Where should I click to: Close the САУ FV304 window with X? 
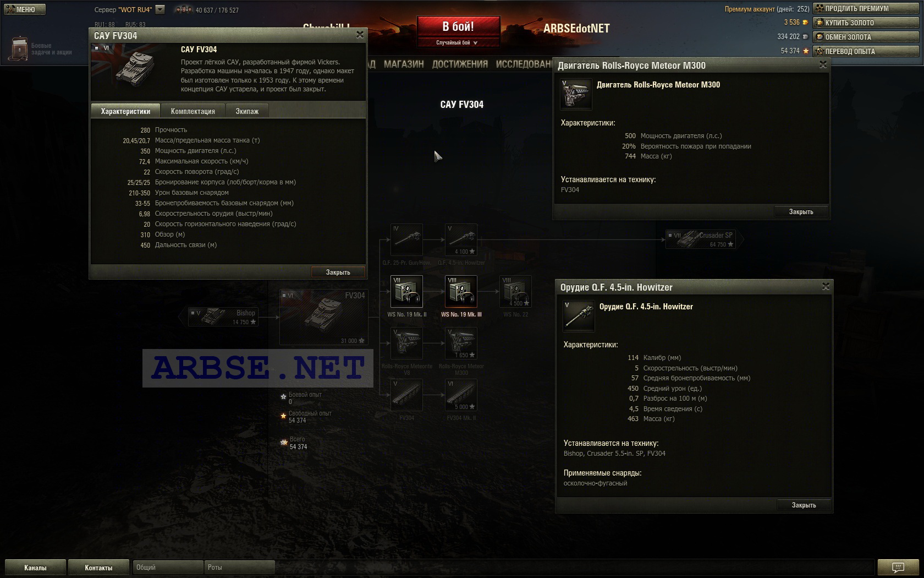pos(360,35)
